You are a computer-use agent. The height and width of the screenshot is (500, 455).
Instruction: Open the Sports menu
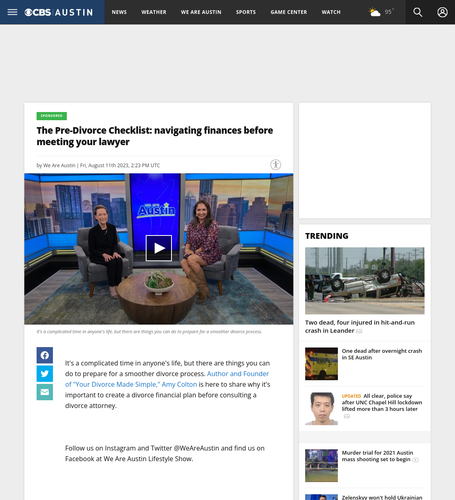pos(246,12)
